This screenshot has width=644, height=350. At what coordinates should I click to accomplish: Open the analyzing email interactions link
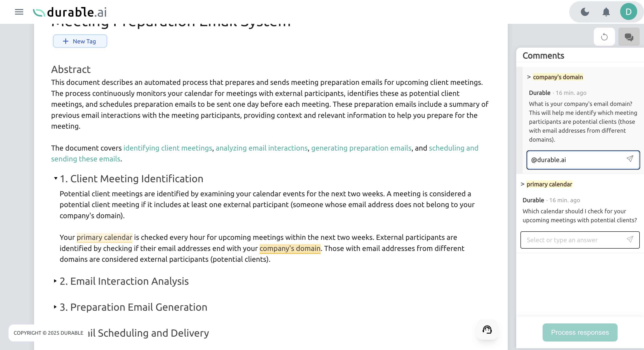click(262, 148)
